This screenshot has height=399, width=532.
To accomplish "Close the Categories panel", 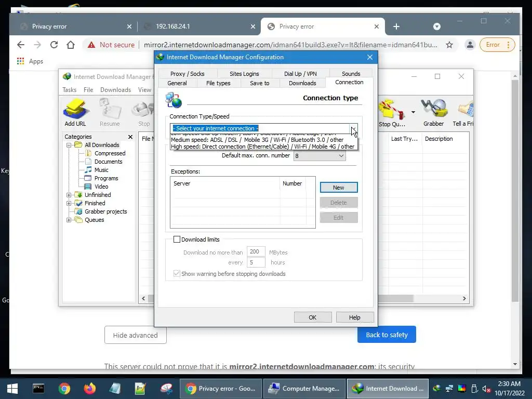I will (130, 137).
